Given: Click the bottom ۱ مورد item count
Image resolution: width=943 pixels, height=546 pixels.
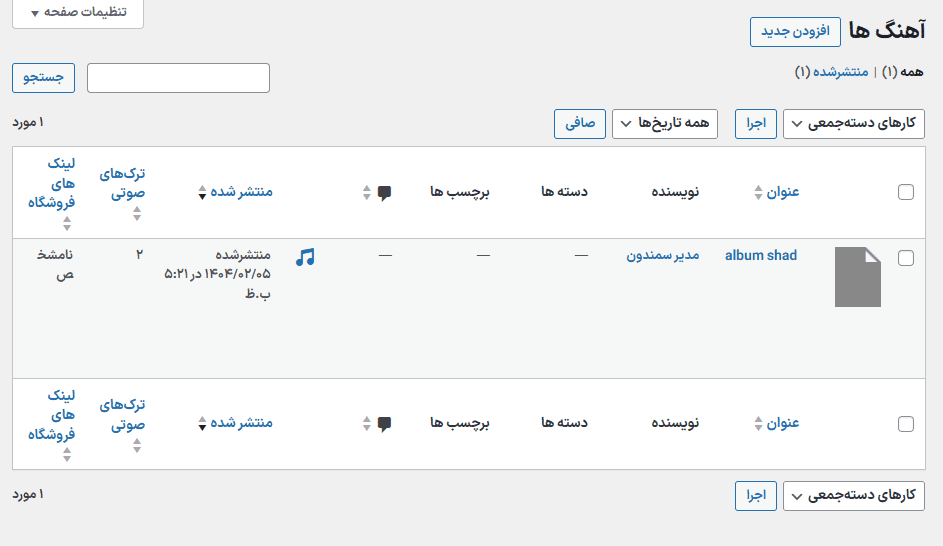Looking at the screenshot, I should [28, 495].
